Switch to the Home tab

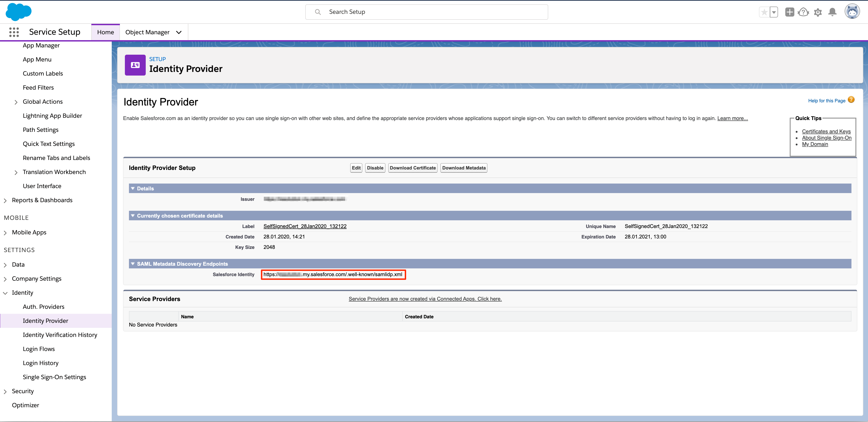click(x=105, y=32)
